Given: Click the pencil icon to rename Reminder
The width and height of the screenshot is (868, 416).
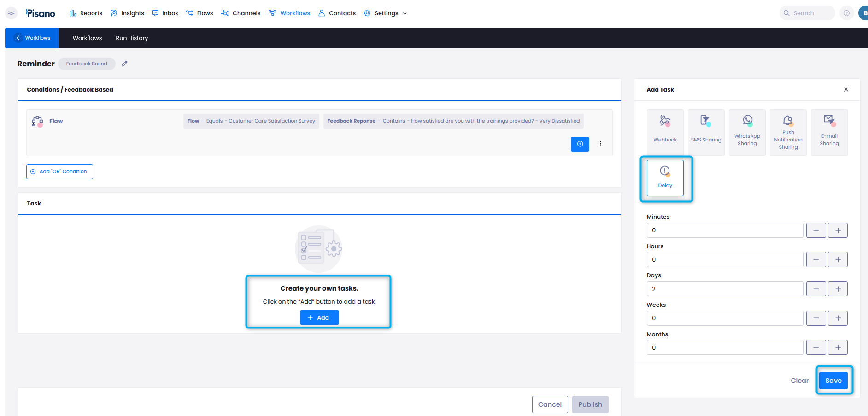Looking at the screenshot, I should [x=124, y=64].
